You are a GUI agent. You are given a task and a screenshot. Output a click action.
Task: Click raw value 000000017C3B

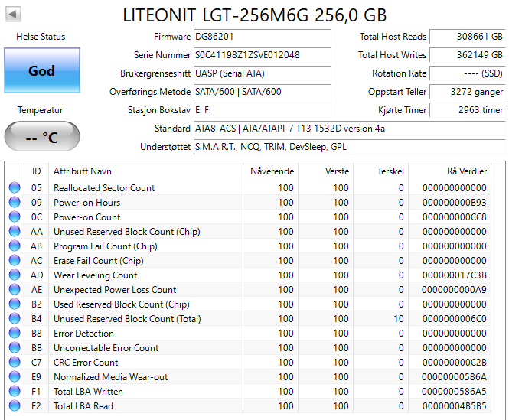coord(454,275)
